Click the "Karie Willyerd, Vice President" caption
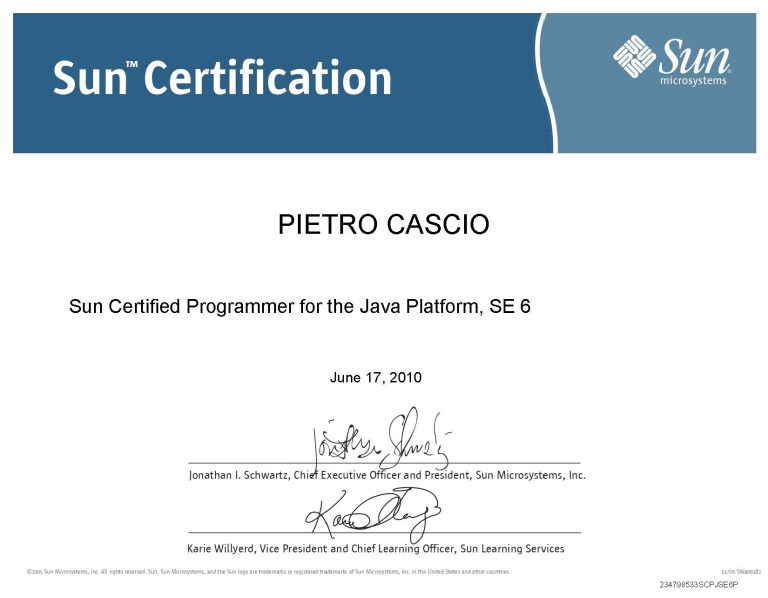Image resolution: width=768 pixels, height=598 pixels. pyautogui.click(x=376, y=549)
